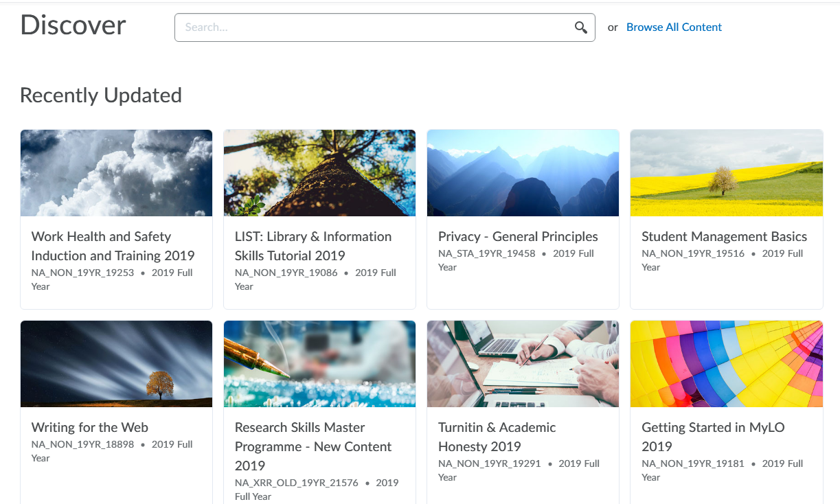Open the clouds thumbnail for Work Health and Safety
840x504 pixels.
pos(116,173)
